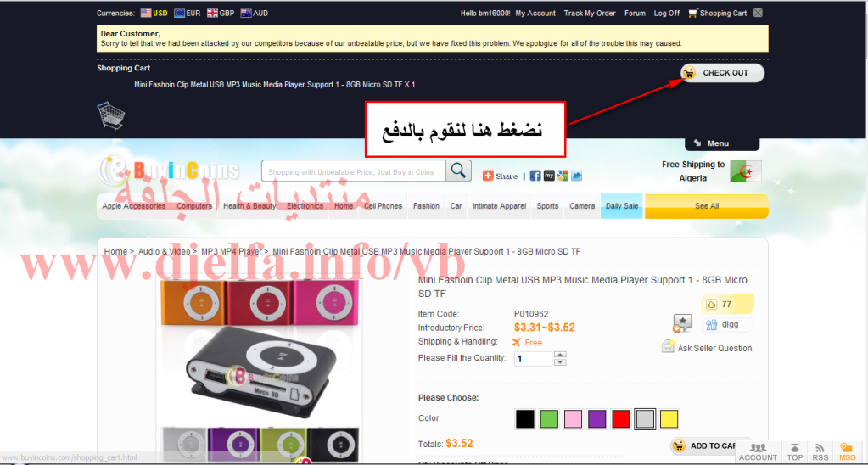Viewport: 868px width, 465px height.
Task: Open Apple Accessories category
Action: coord(133,206)
